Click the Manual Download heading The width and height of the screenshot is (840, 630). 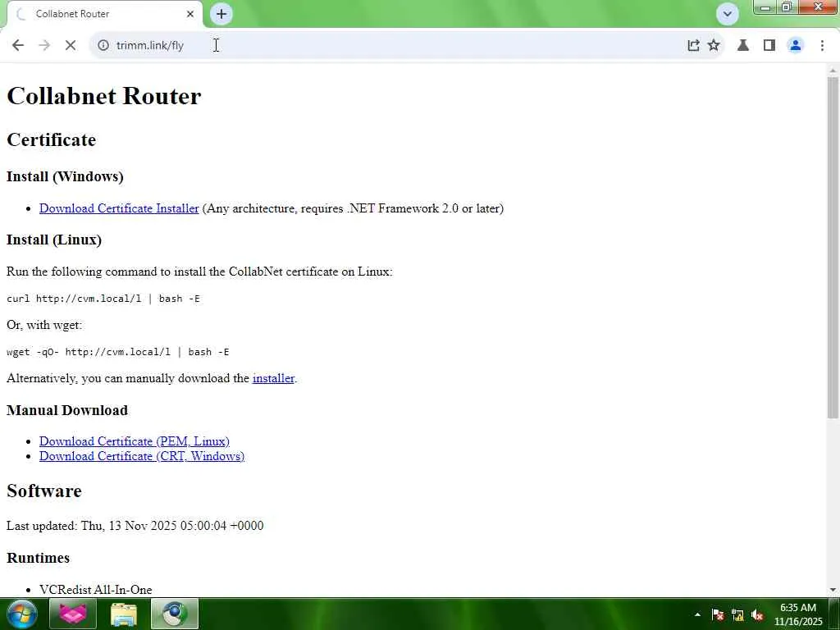point(67,410)
